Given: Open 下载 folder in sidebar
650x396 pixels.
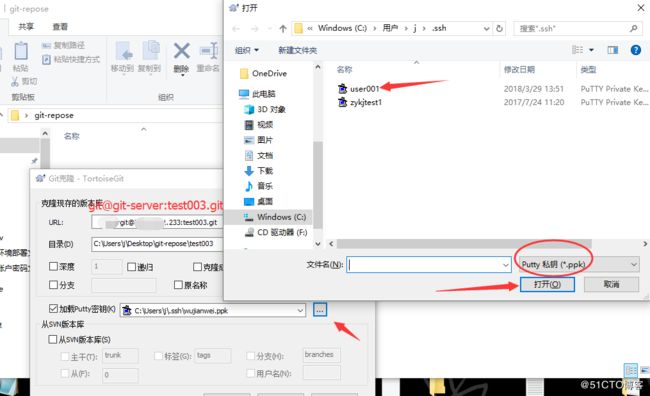Looking at the screenshot, I should pyautogui.click(x=258, y=170).
